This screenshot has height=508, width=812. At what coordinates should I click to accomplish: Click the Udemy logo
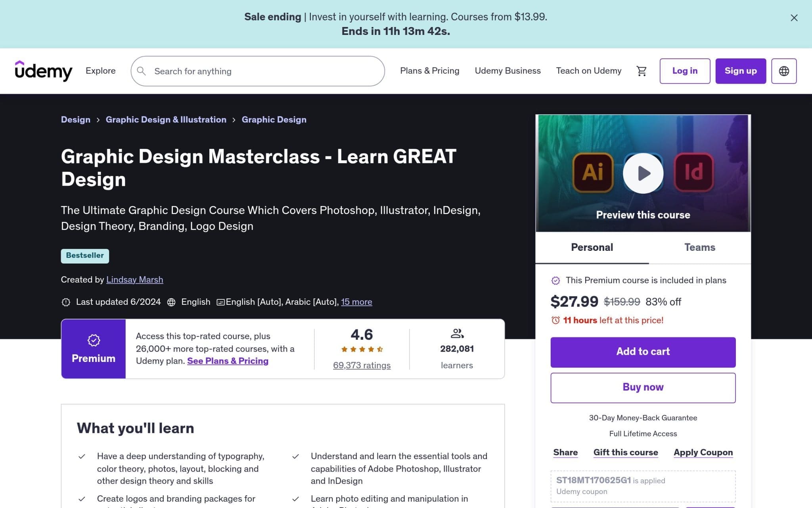pyautogui.click(x=44, y=71)
